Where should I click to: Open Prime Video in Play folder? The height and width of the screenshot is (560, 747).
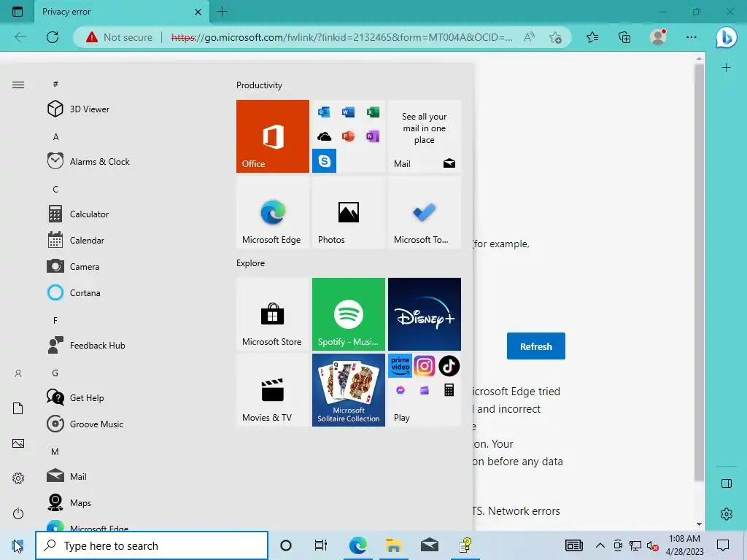tap(400, 366)
